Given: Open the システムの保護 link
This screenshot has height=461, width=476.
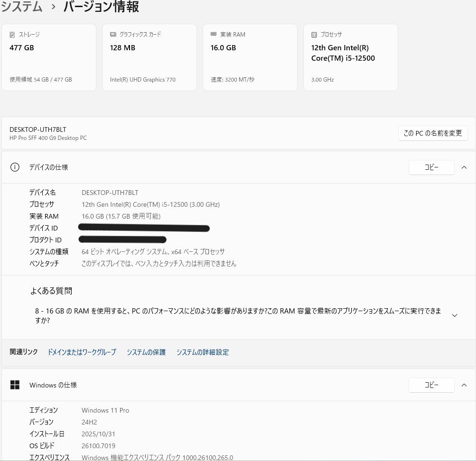Looking at the screenshot, I should (x=146, y=352).
